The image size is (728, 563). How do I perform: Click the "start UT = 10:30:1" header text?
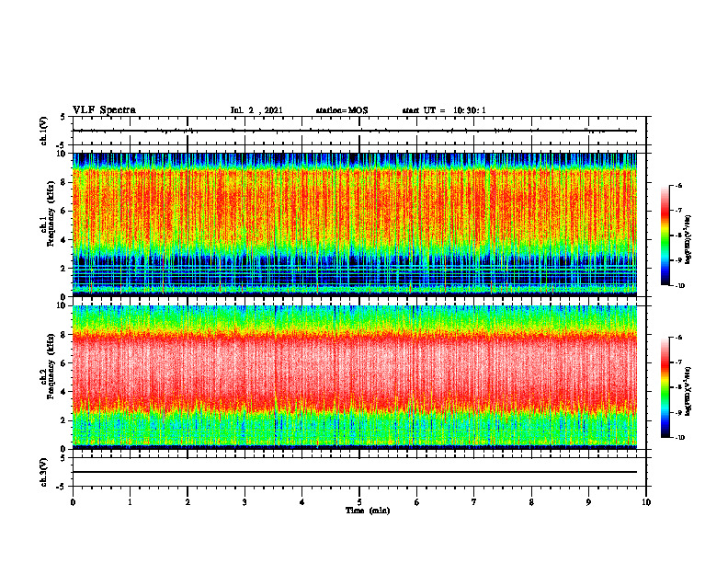[x=444, y=110]
